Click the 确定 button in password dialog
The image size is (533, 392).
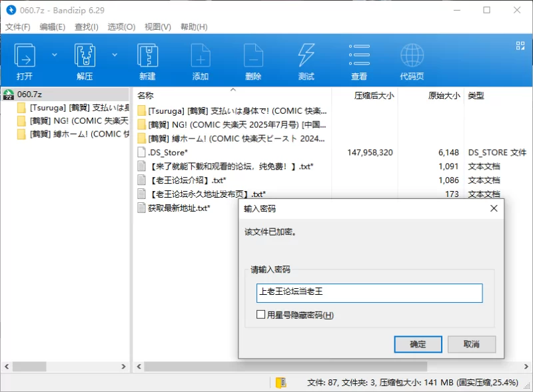(418, 345)
